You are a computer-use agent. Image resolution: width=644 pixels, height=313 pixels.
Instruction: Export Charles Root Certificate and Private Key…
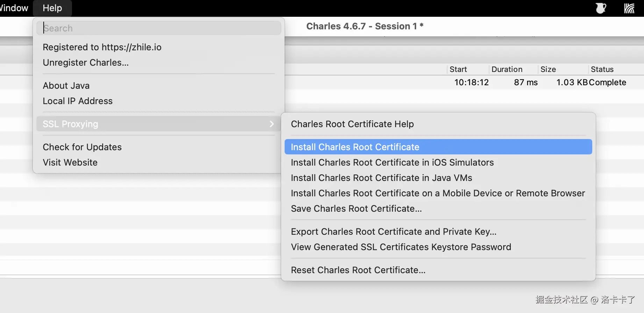[x=438, y=232]
